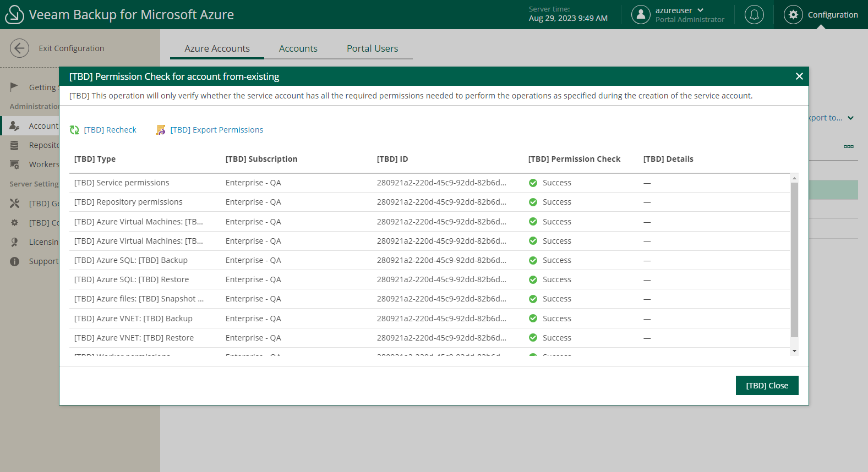Click the Licensing badge icon in sidebar

click(x=14, y=242)
